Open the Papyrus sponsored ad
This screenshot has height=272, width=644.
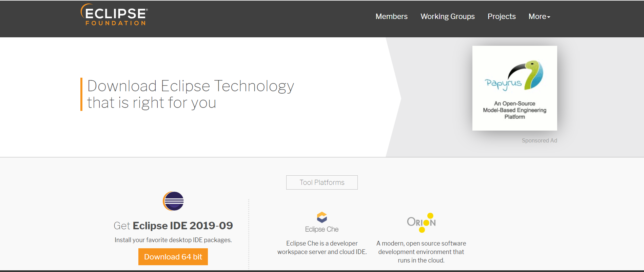click(x=514, y=88)
